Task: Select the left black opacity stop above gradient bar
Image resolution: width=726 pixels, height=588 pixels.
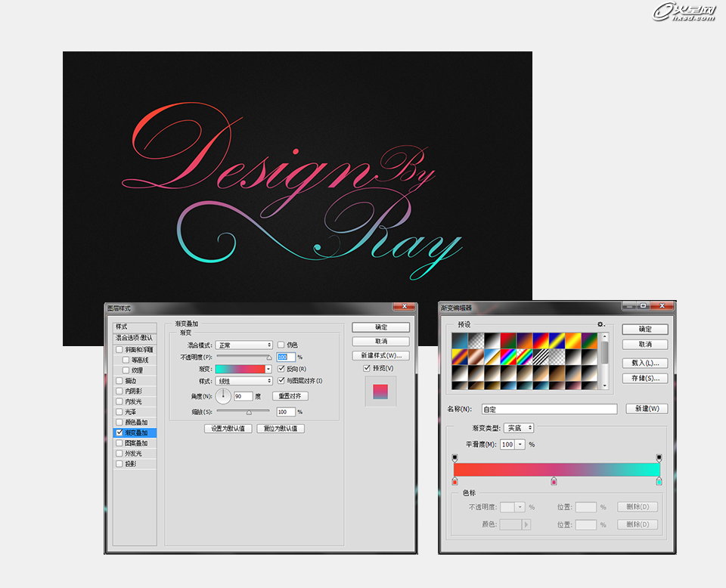Action: tap(455, 457)
